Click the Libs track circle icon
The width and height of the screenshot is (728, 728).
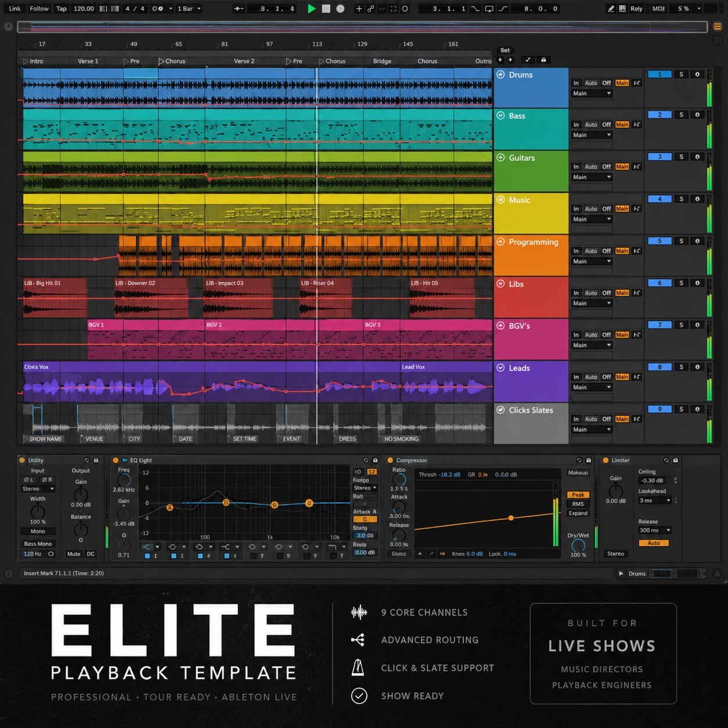[500, 283]
